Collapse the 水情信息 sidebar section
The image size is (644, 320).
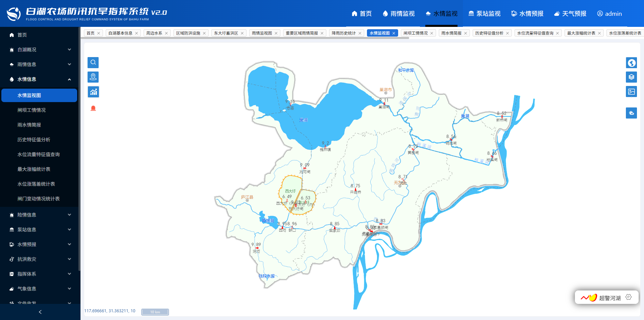[40, 79]
